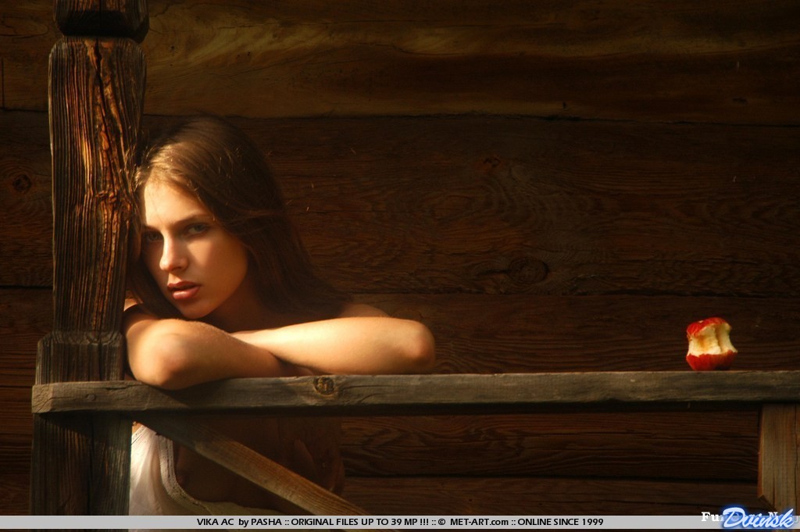Image resolution: width=800 pixels, height=532 pixels.
Task: Click the bitten red apple on the railing
Action: click(x=710, y=344)
